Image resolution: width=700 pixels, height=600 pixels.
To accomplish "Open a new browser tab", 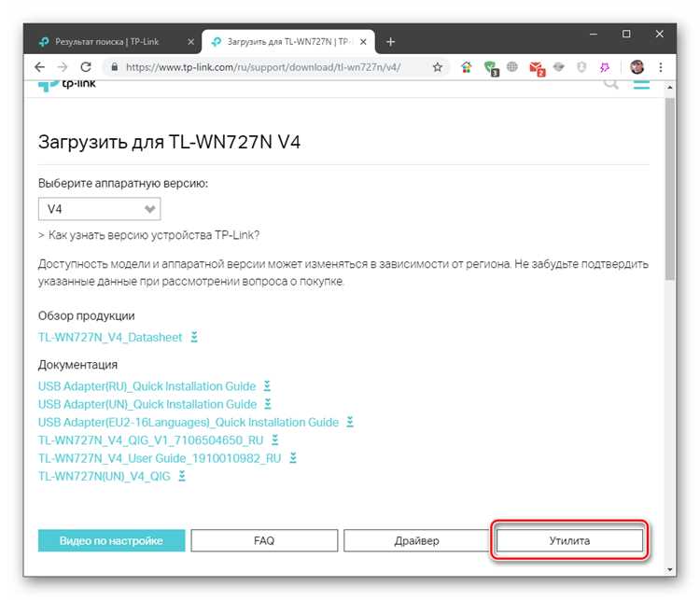I will 391,41.
